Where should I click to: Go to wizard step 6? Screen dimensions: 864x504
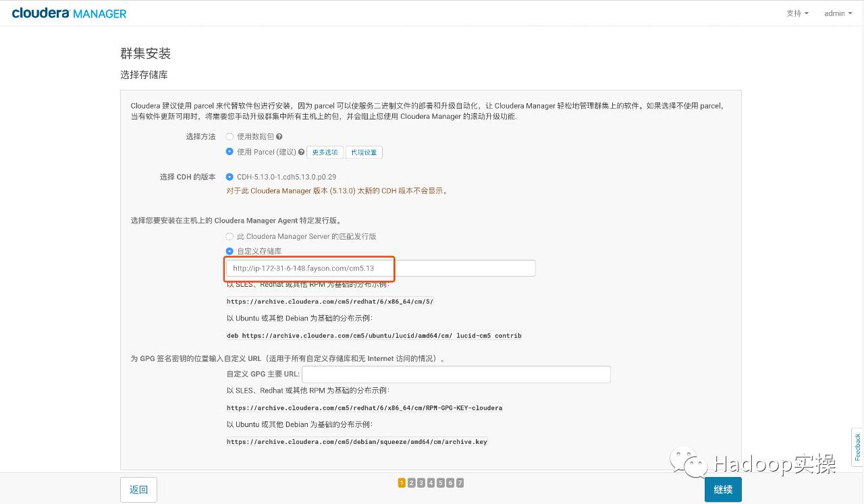pos(450,482)
